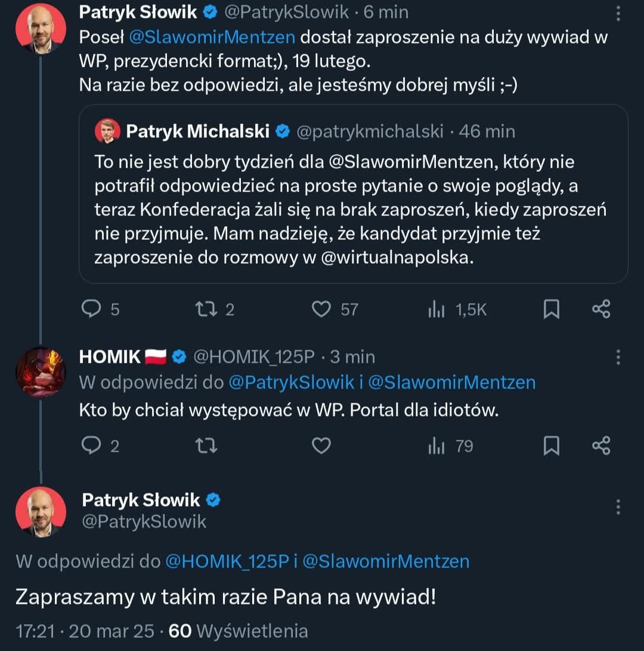View analytics showing 1,5K views

(x=437, y=309)
